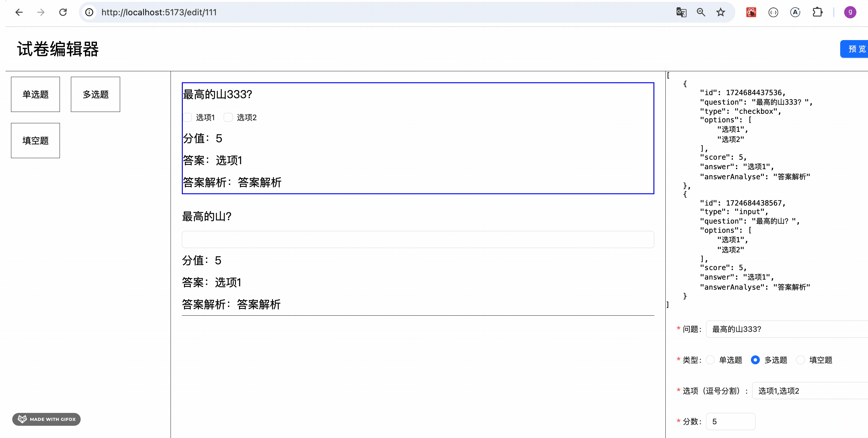Add a 多选题 question from the sidebar
Viewport: 868px width, 438px height.
(x=95, y=95)
